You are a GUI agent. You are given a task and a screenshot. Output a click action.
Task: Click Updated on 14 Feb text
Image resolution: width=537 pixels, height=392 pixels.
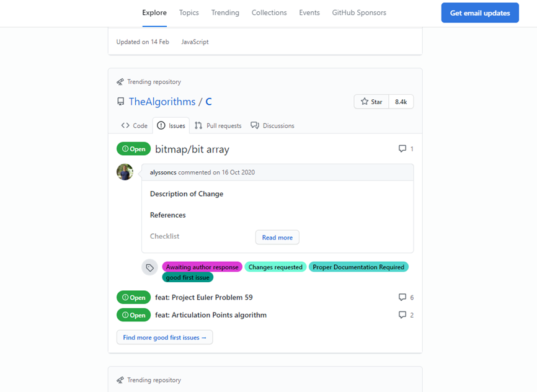click(x=143, y=42)
